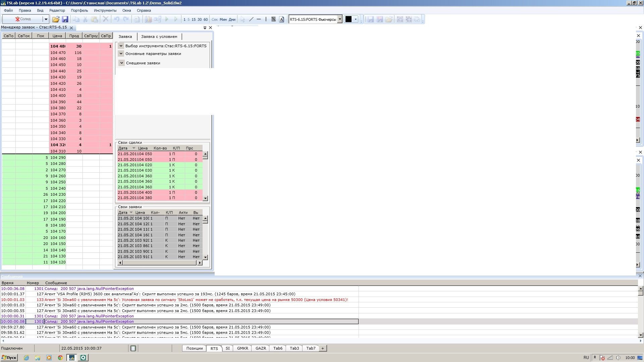
Task: Toggle the Мин timeframe unit
Action: (223, 19)
